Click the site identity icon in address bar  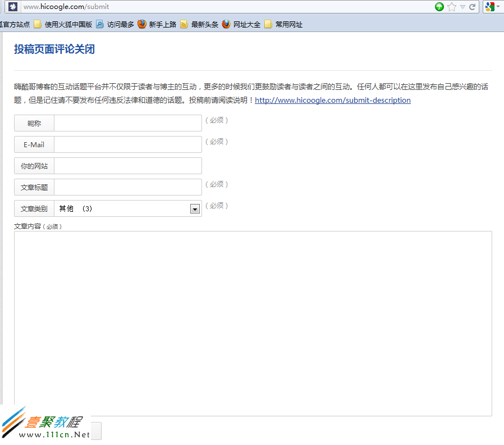click(x=13, y=7)
